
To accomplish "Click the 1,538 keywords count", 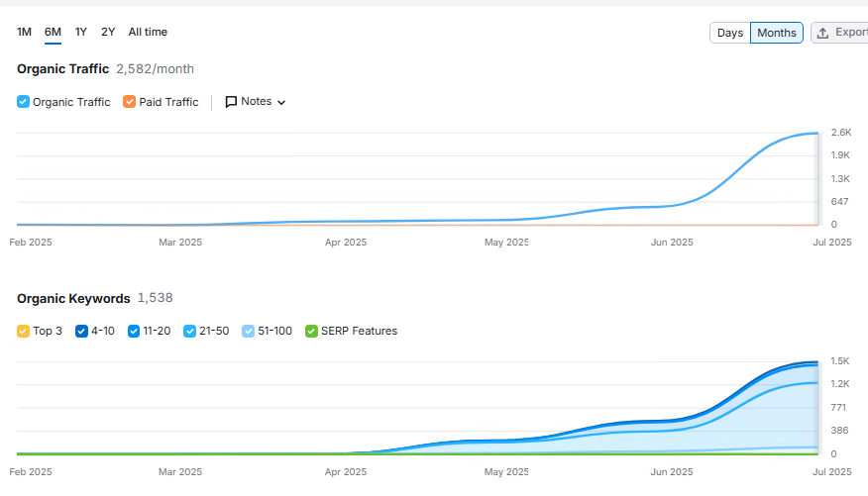I will [155, 298].
